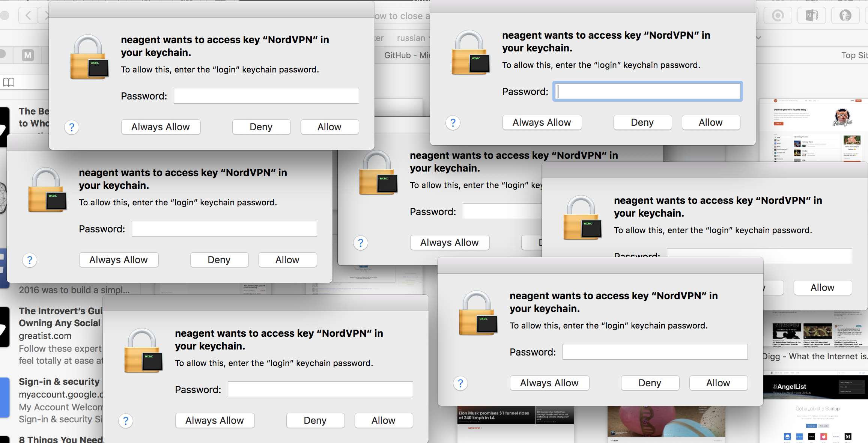Viewport: 868px width, 443px height.
Task: Open help '?' in dialog with focused password field
Action: [453, 123]
